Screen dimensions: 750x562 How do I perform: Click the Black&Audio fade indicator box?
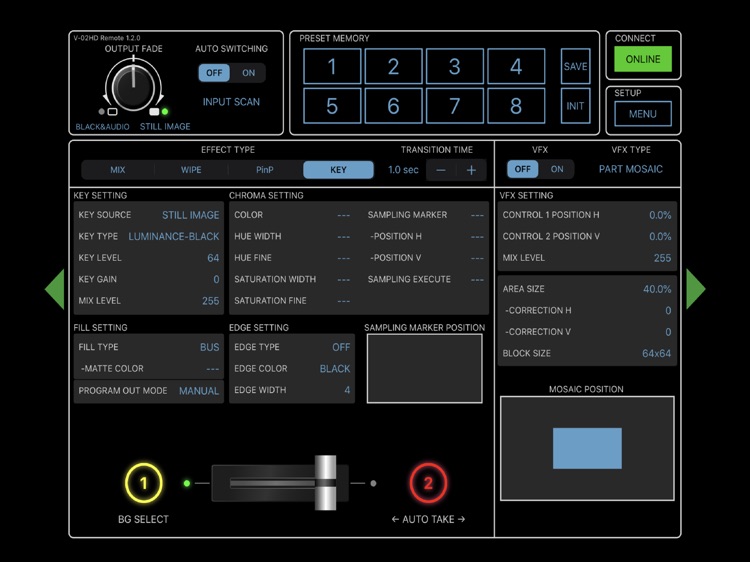click(112, 111)
